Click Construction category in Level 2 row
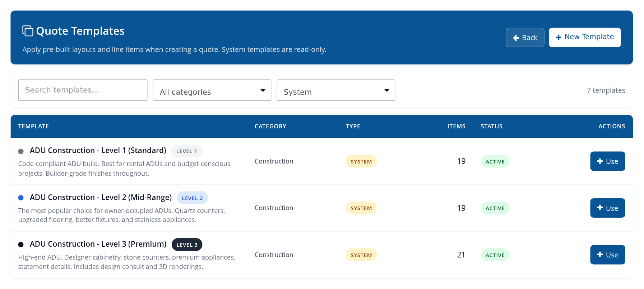This screenshot has height=289, width=644. 274,208
